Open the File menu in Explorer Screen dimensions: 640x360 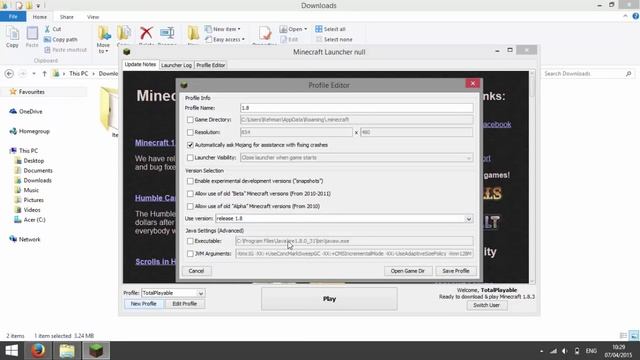tap(13, 17)
